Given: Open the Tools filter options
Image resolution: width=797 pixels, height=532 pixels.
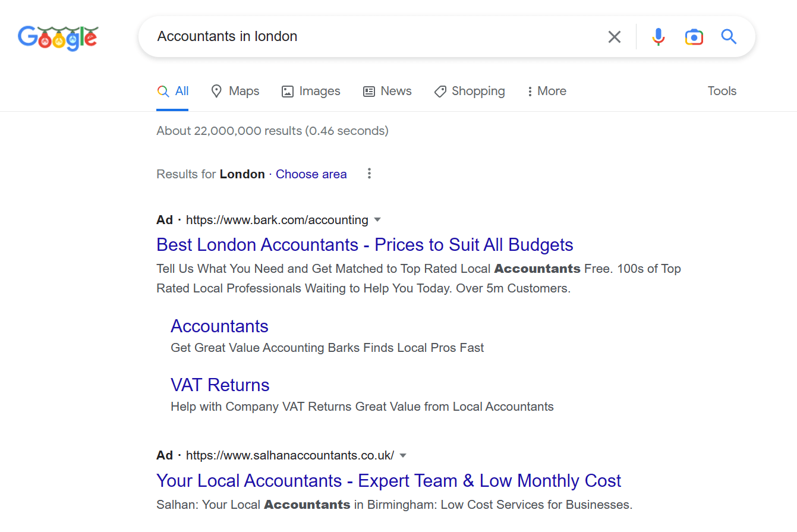Looking at the screenshot, I should coord(722,91).
